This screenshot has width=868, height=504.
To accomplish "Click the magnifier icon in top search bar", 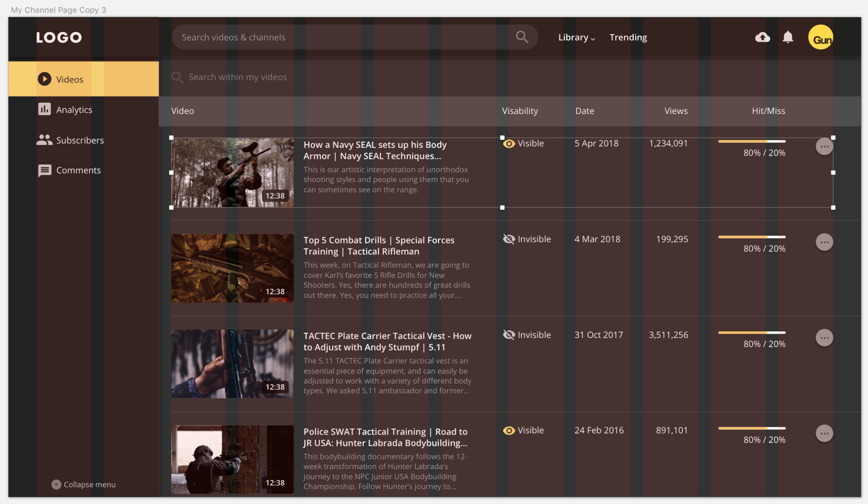I will tap(522, 37).
